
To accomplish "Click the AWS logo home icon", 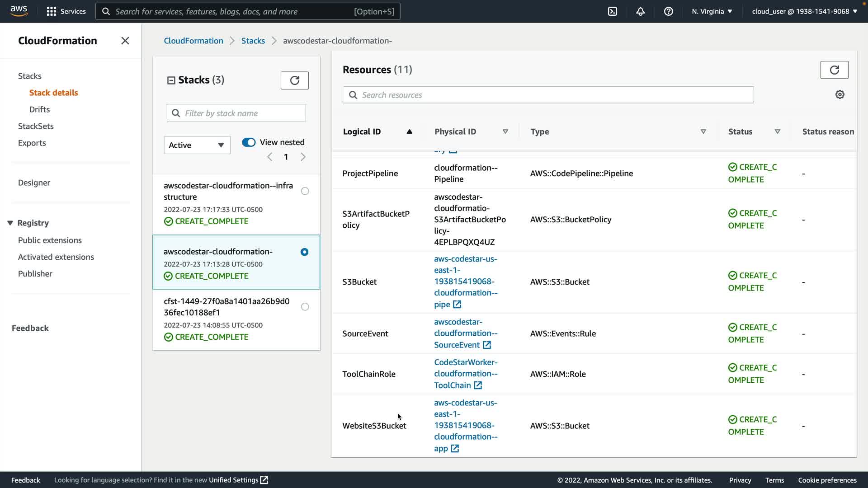I will [x=19, y=11].
